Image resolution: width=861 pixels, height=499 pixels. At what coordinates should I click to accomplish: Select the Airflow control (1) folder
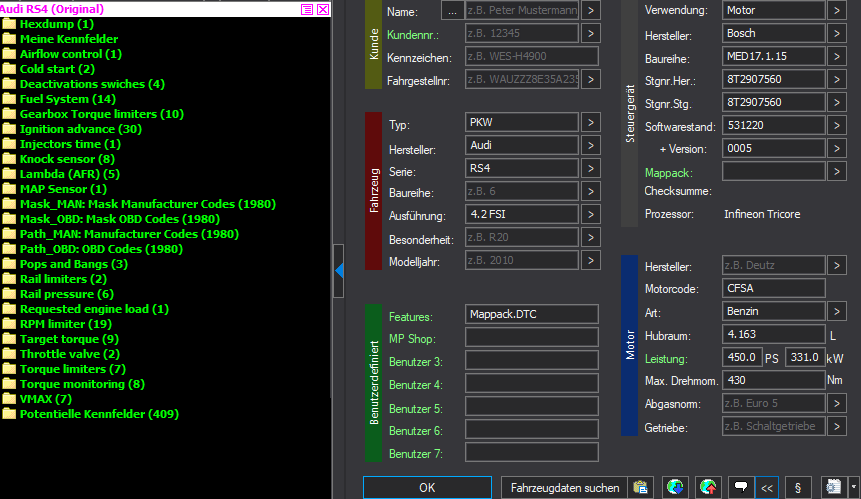71,54
